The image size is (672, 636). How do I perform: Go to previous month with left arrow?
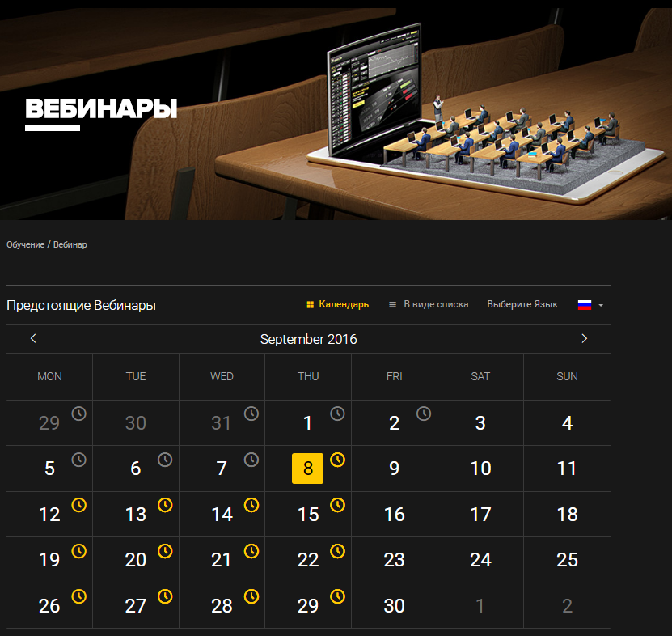coord(33,338)
